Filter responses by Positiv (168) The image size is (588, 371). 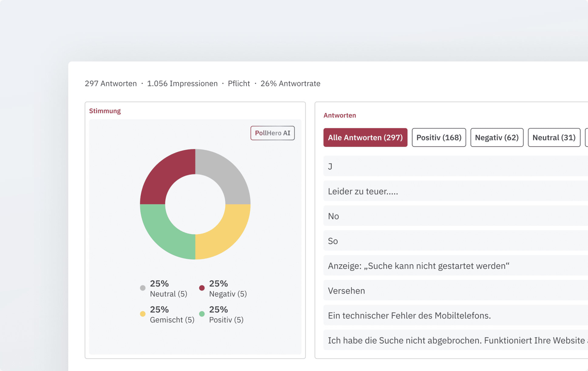pos(438,138)
